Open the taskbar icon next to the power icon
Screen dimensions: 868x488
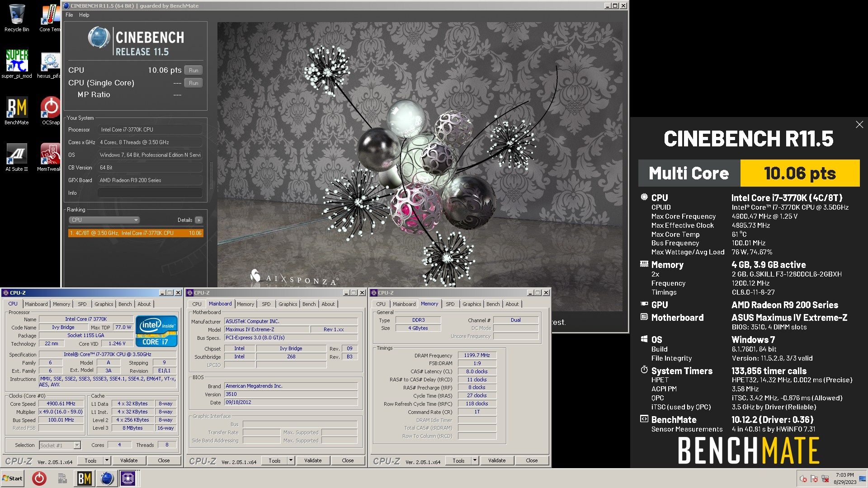(x=62, y=479)
